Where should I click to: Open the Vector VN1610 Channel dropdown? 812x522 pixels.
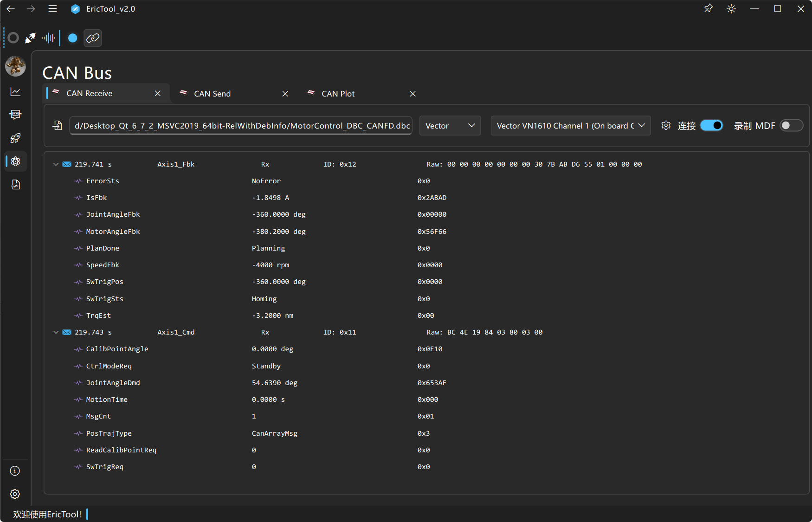(570, 126)
